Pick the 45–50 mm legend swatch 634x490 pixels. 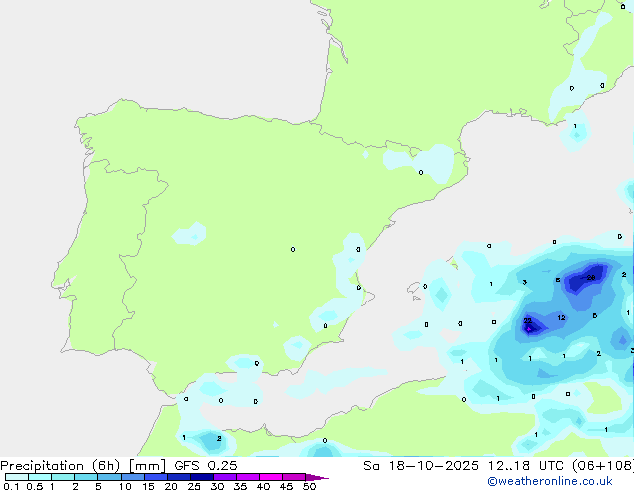tap(294, 477)
